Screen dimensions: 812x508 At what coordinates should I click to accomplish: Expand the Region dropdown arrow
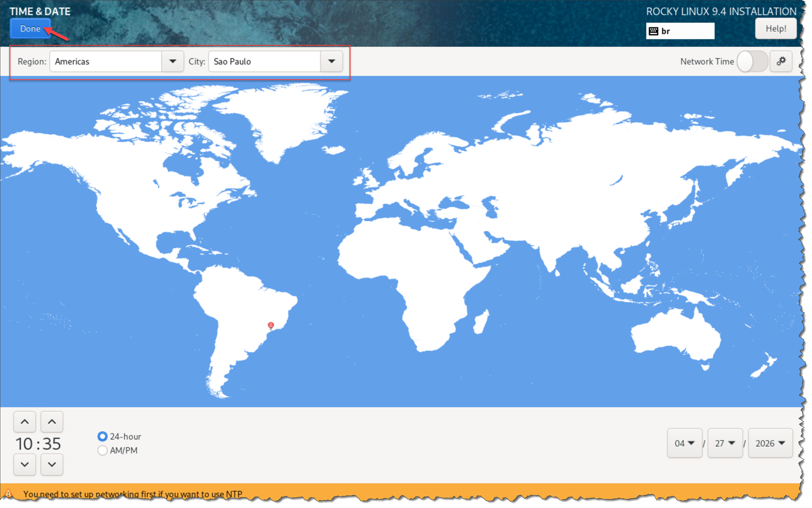[172, 61]
